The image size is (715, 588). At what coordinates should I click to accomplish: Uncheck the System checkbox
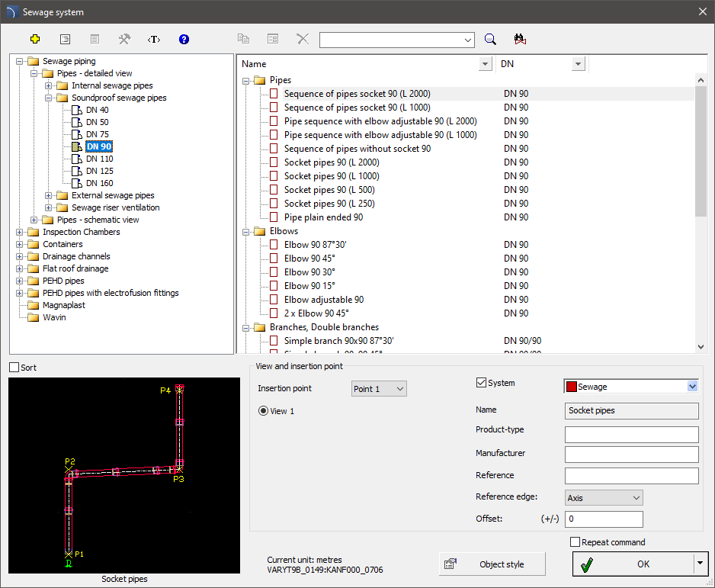(481, 383)
